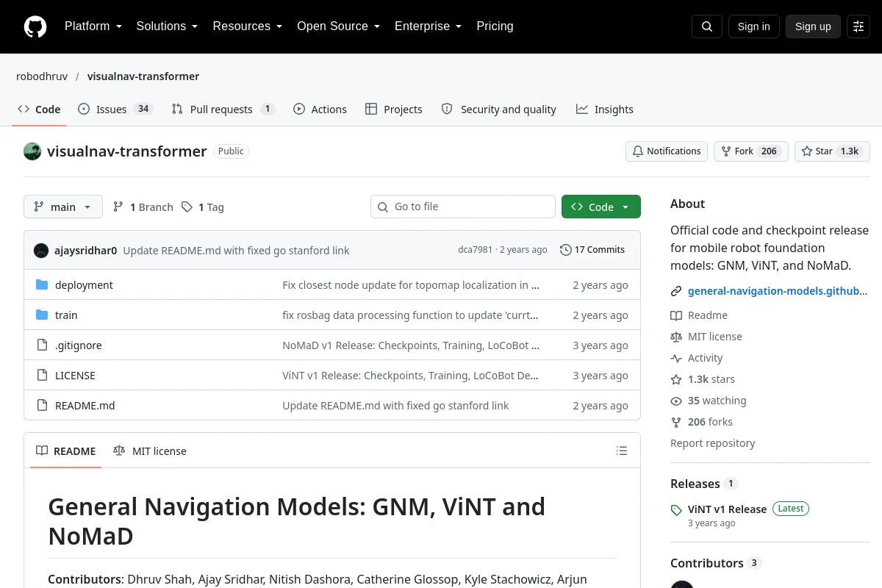
Task: Open the deployment folder icon
Action: pos(42,285)
